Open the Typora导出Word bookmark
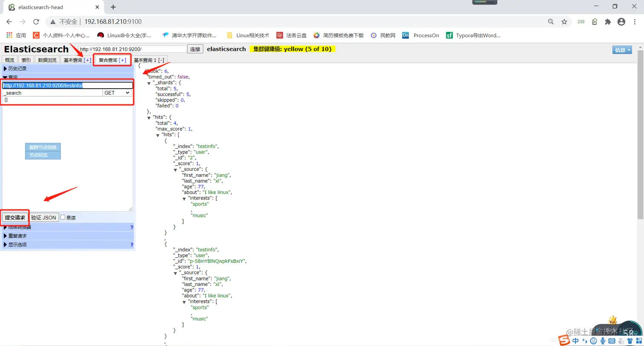 [473, 35]
